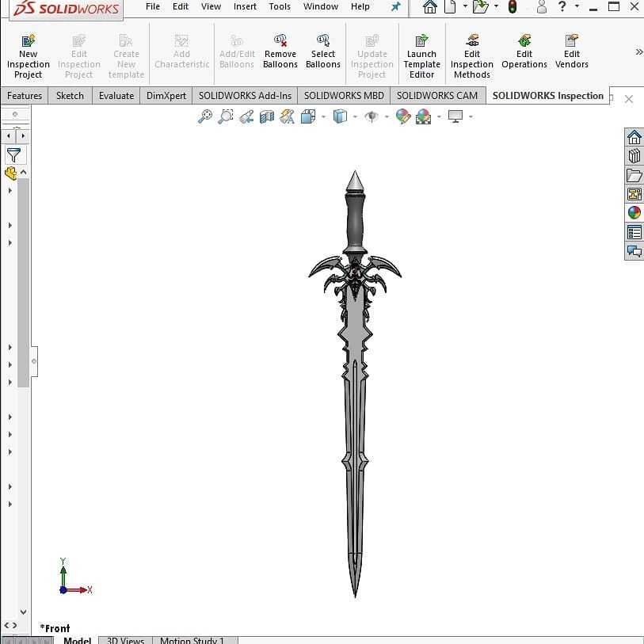
Task: Click Remove Balloons tool
Action: tap(280, 51)
